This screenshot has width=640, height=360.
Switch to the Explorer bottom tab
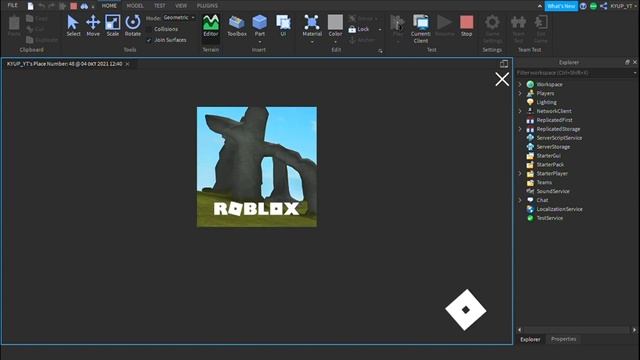[x=530, y=339]
